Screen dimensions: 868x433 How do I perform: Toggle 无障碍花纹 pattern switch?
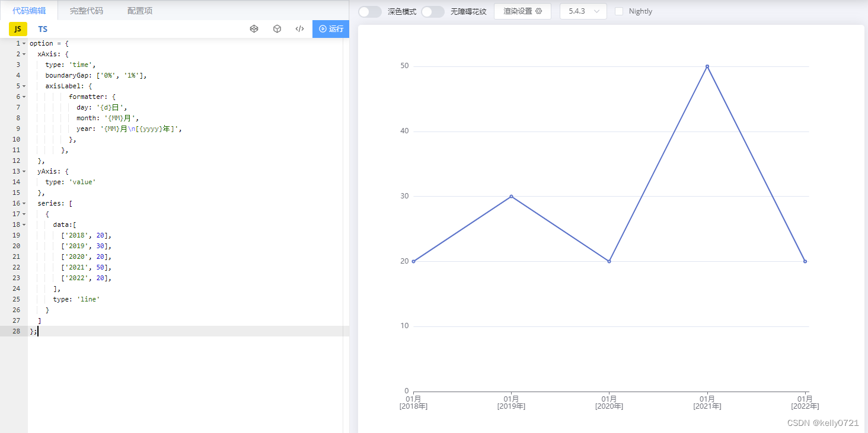(x=433, y=12)
